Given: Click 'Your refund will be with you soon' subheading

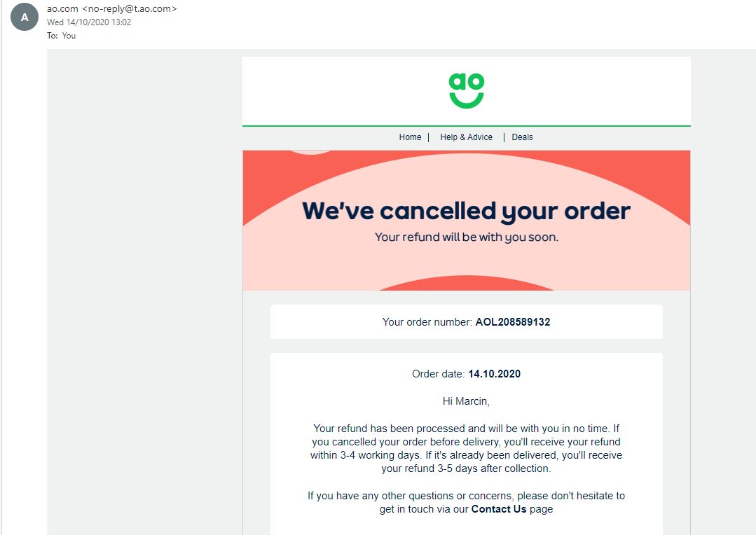Looking at the screenshot, I should [466, 237].
